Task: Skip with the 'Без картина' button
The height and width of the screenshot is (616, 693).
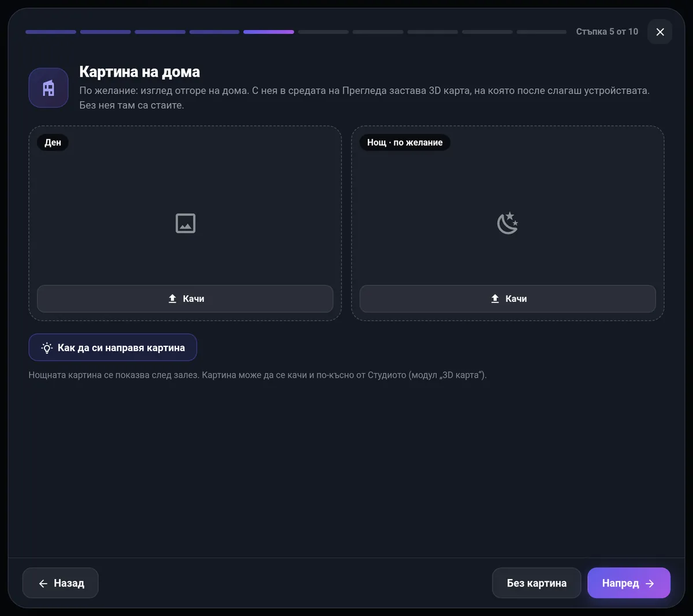Action: point(536,583)
